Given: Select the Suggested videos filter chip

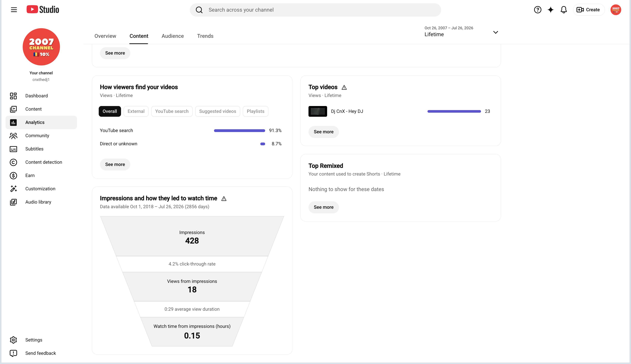Looking at the screenshot, I should point(217,111).
